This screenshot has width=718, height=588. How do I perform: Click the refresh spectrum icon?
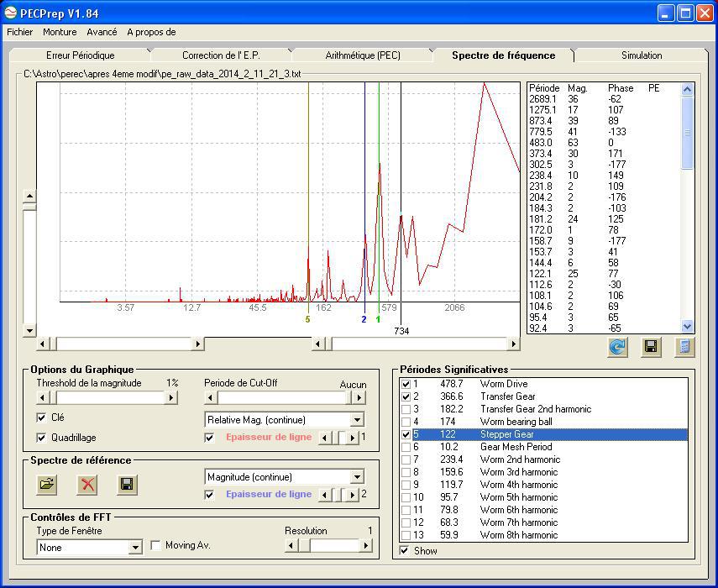click(x=617, y=347)
